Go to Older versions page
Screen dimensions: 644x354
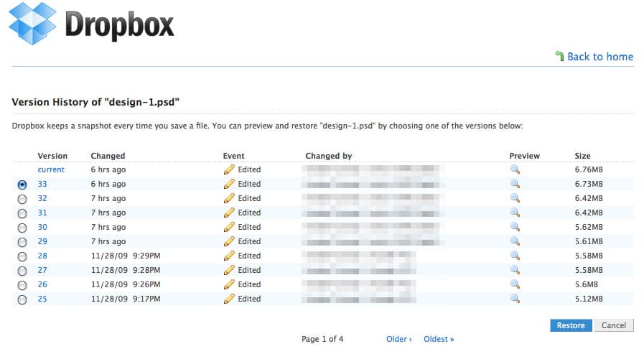pos(398,339)
